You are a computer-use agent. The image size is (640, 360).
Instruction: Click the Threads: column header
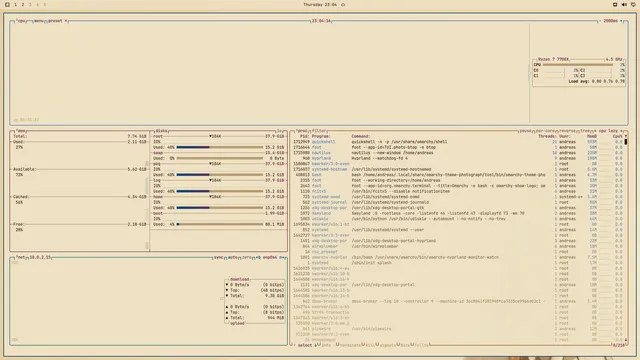coord(547,136)
